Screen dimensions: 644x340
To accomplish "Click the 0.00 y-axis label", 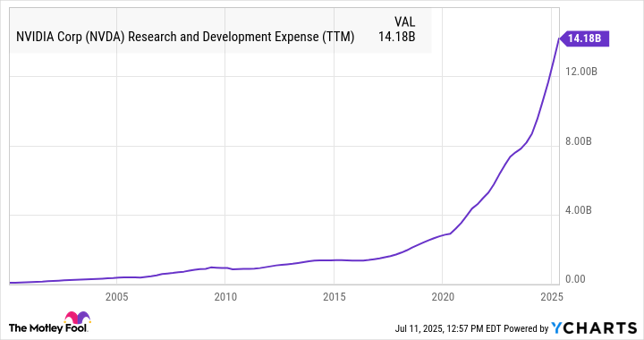I will (x=575, y=279).
